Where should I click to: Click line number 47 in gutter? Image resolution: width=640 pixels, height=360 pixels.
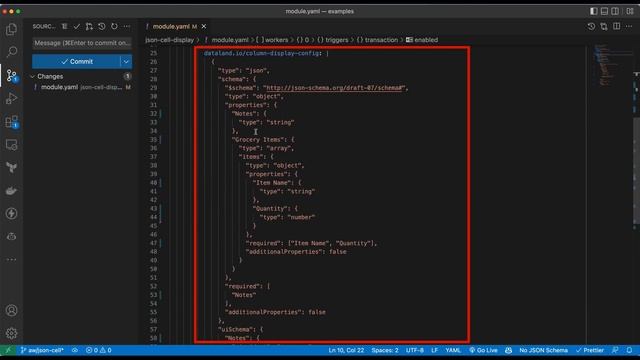click(x=153, y=243)
